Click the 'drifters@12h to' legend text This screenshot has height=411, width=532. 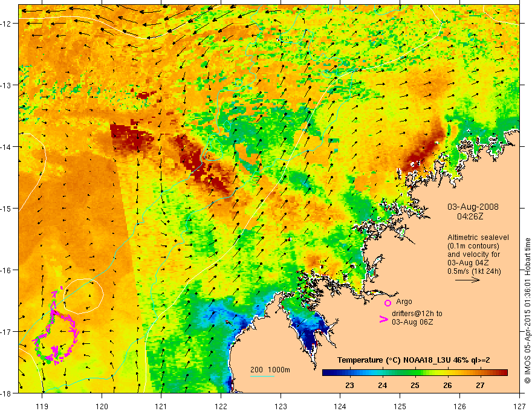tap(417, 314)
